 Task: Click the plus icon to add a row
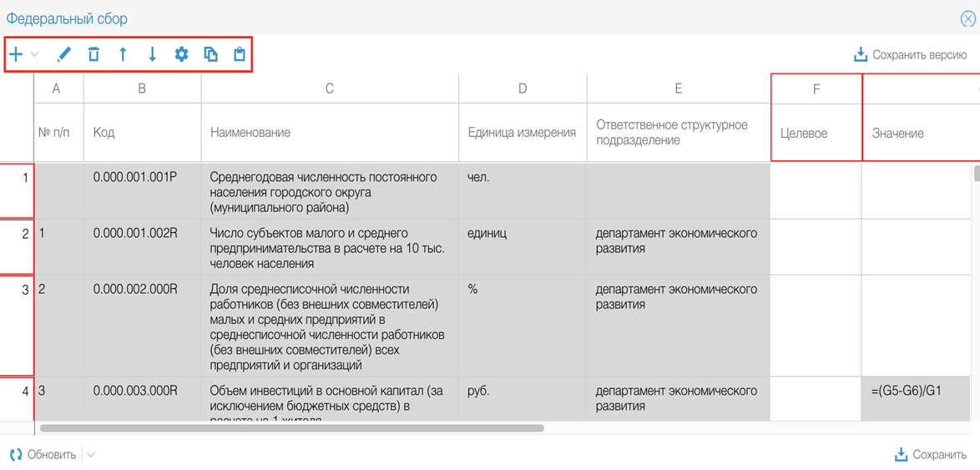[16, 54]
